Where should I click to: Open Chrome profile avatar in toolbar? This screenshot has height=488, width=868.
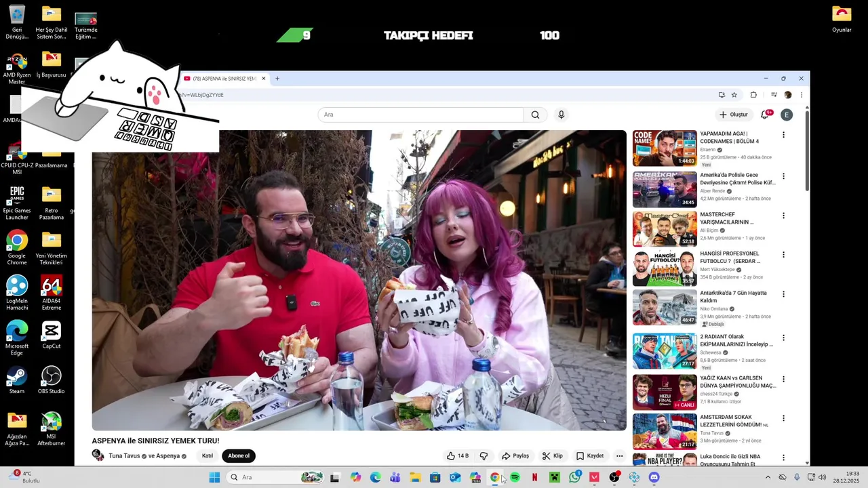[x=788, y=95]
